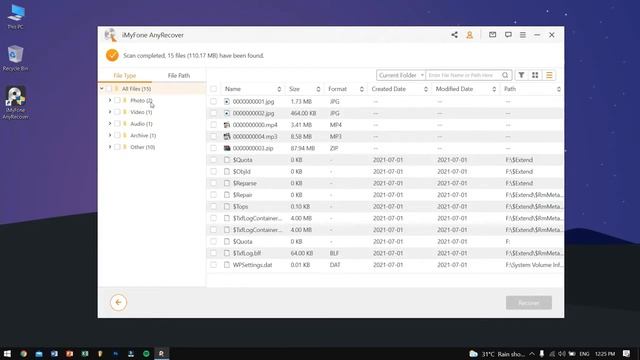Open the Current Folder dropdown
Viewport: 640px width, 360px height.
(x=401, y=75)
